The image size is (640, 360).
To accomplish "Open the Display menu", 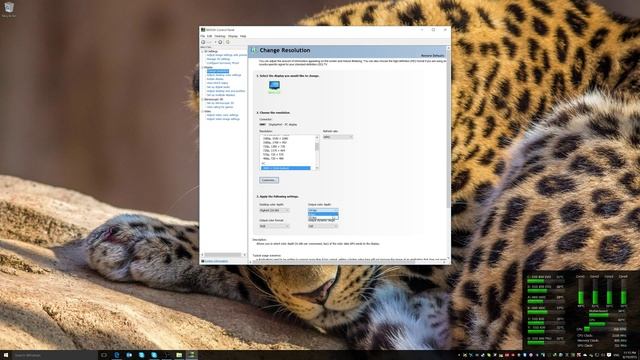I will [x=233, y=36].
